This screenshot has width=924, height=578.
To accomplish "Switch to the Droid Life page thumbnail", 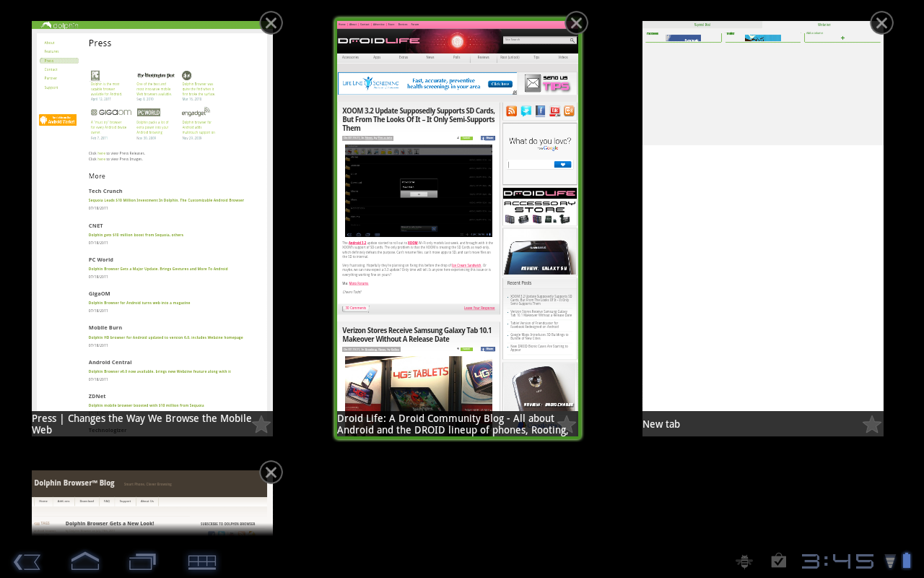I will (x=457, y=217).
